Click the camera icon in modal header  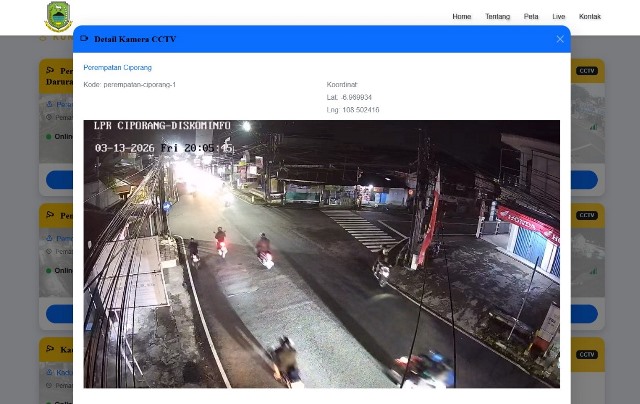[x=84, y=39]
